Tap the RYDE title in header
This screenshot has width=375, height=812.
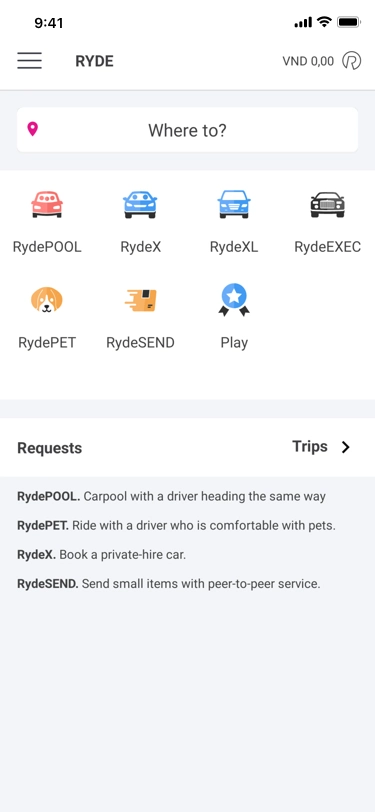point(94,61)
